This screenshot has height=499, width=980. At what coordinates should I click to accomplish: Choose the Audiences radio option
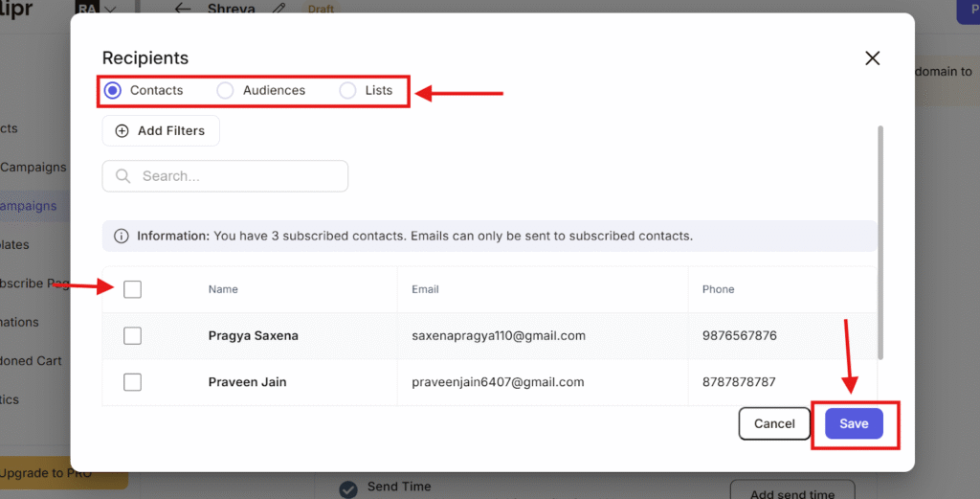coord(225,90)
